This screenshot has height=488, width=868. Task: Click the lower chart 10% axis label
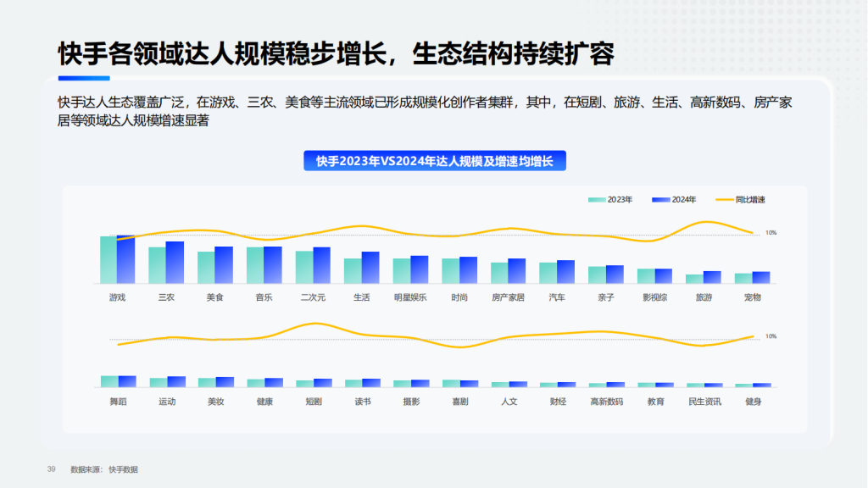(771, 336)
